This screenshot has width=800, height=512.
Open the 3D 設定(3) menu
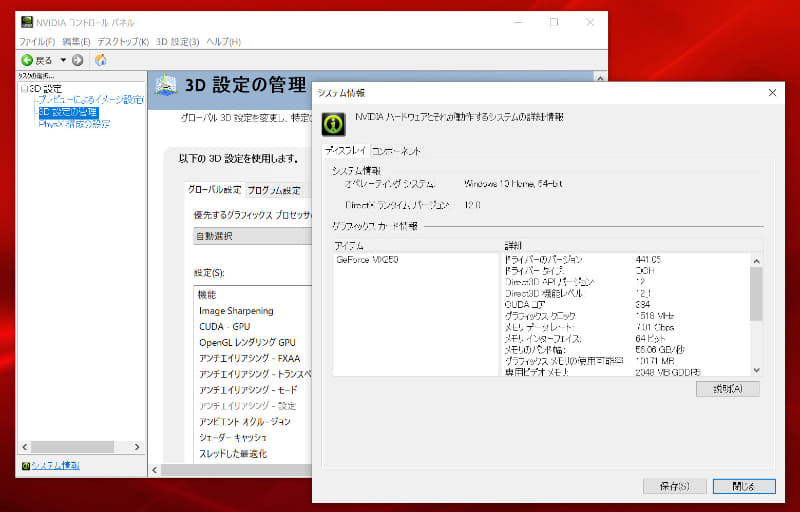click(x=178, y=42)
